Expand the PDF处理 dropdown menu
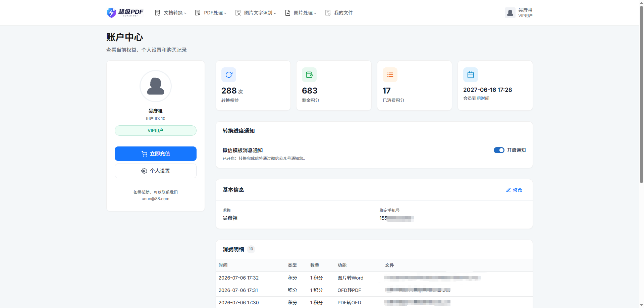 coord(211,13)
